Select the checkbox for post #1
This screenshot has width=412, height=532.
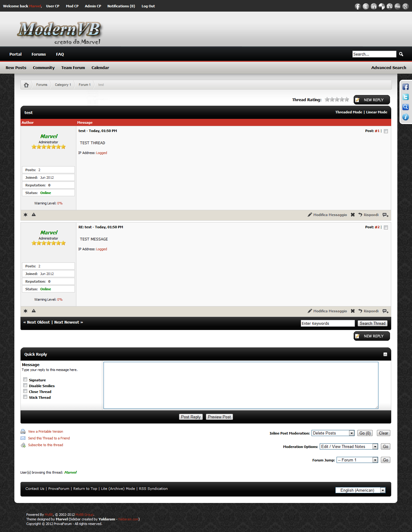click(x=386, y=131)
